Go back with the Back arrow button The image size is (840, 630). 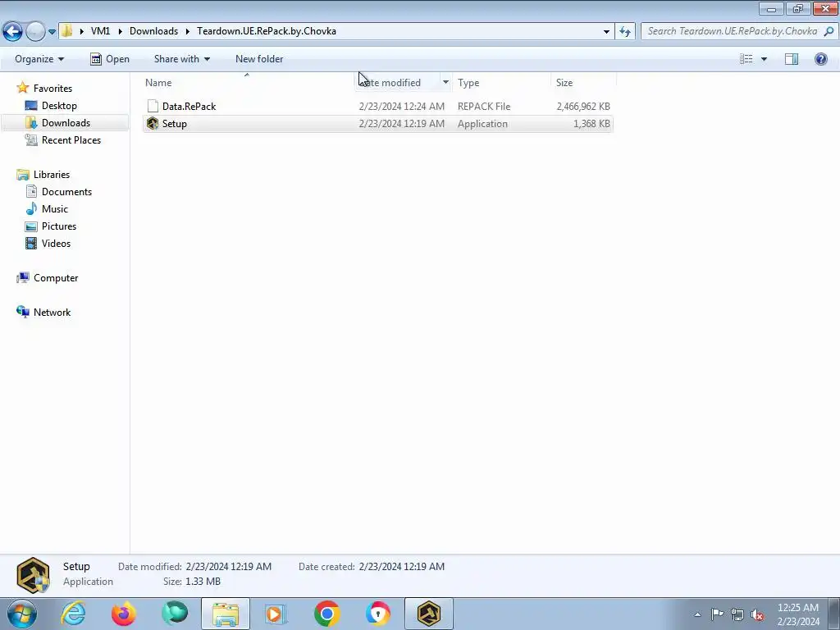(x=12, y=32)
